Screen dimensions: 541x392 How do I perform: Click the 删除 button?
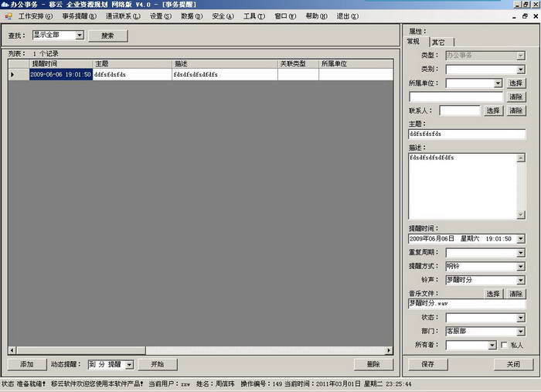373,364
